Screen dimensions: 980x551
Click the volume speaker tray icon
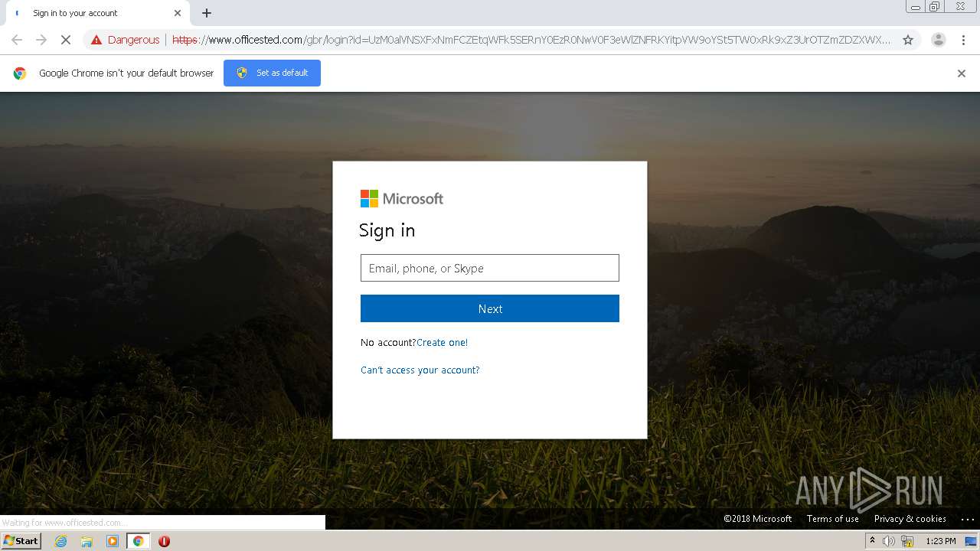(x=888, y=541)
